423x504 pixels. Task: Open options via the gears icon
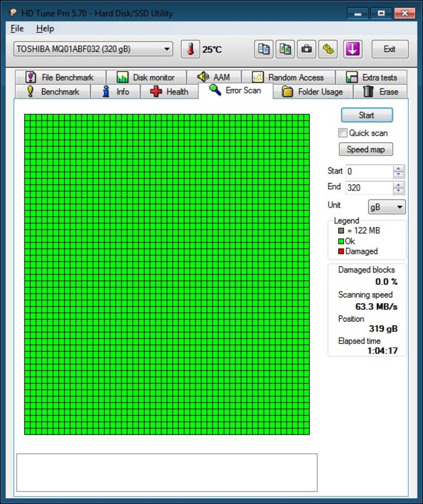[x=328, y=49]
